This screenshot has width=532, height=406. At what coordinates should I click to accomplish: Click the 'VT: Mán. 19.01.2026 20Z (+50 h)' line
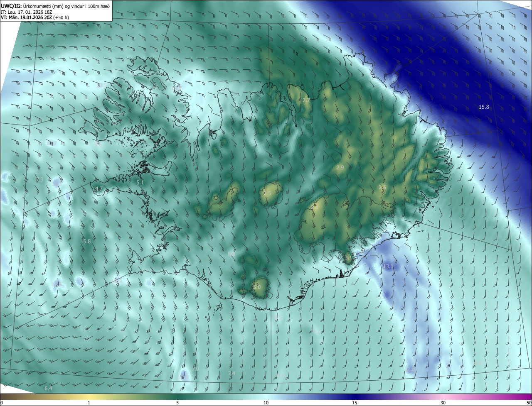point(35,17)
